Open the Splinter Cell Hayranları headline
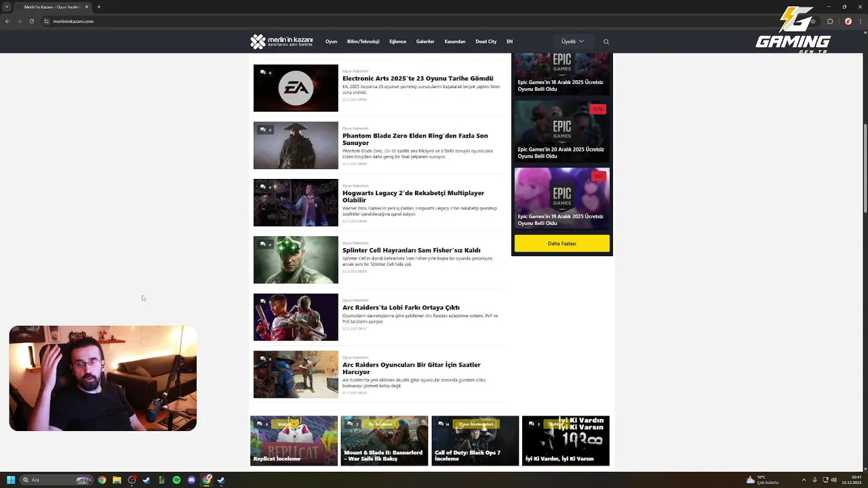The height and width of the screenshot is (488, 868). click(411, 250)
